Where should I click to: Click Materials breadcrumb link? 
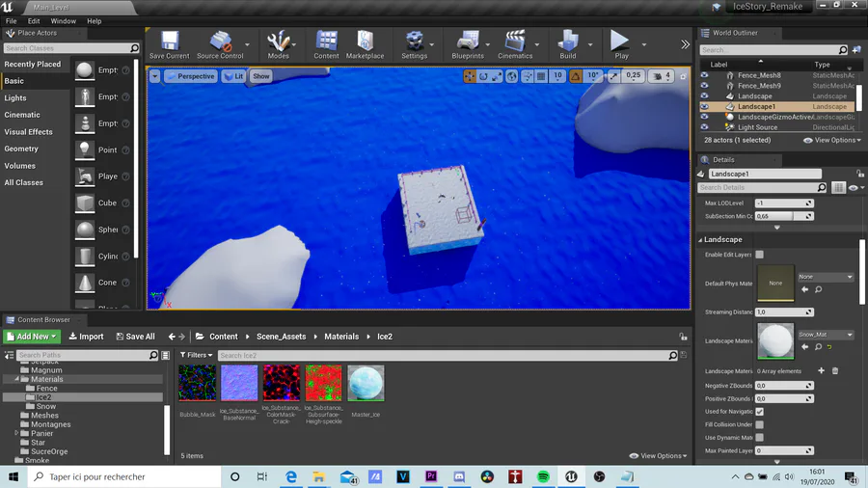click(x=341, y=337)
